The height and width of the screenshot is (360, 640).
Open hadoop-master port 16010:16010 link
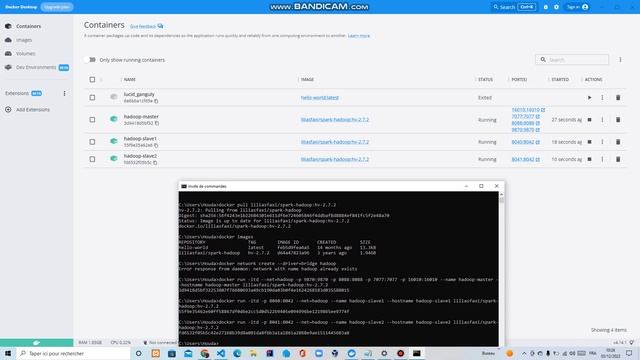(528, 110)
